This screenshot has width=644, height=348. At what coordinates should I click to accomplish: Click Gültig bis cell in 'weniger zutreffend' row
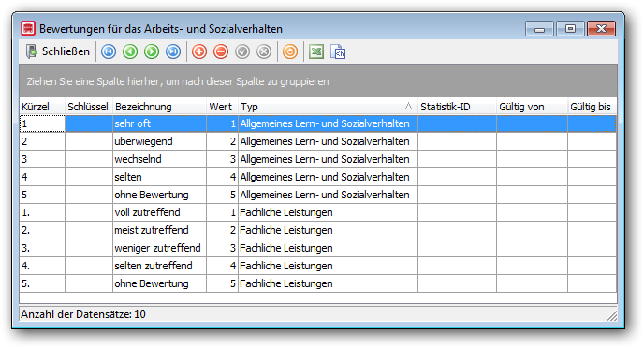tap(593, 248)
